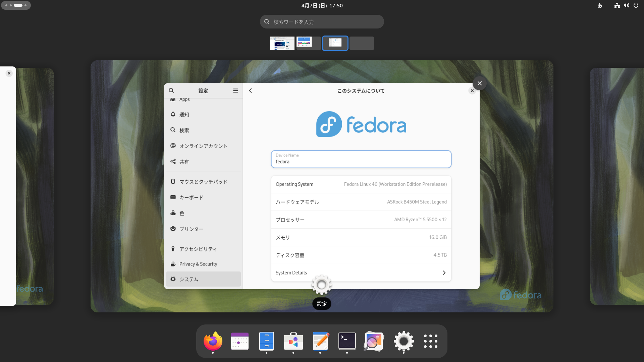Launch Text Editor from the dock

320,341
